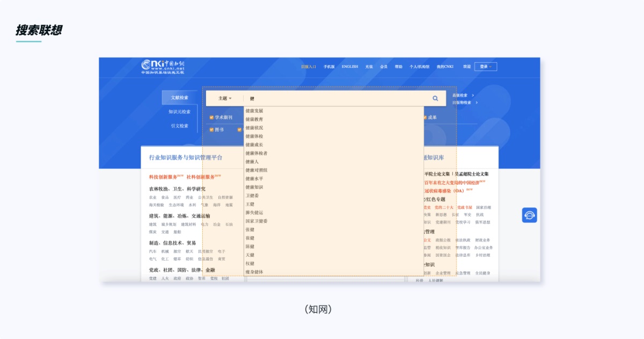Choose suggestion 瘦身健体
The height and width of the screenshot is (339, 644).
point(254,272)
